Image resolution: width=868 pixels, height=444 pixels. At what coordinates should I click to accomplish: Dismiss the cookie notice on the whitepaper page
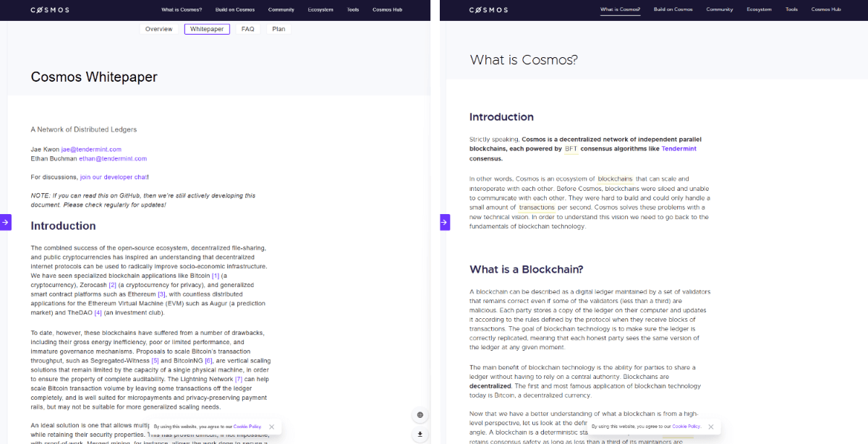click(271, 427)
